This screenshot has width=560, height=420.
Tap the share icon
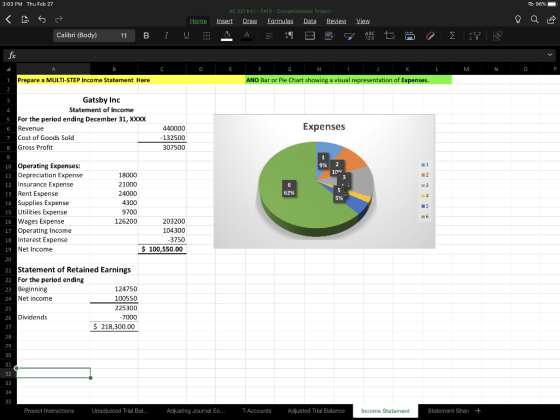[551, 20]
